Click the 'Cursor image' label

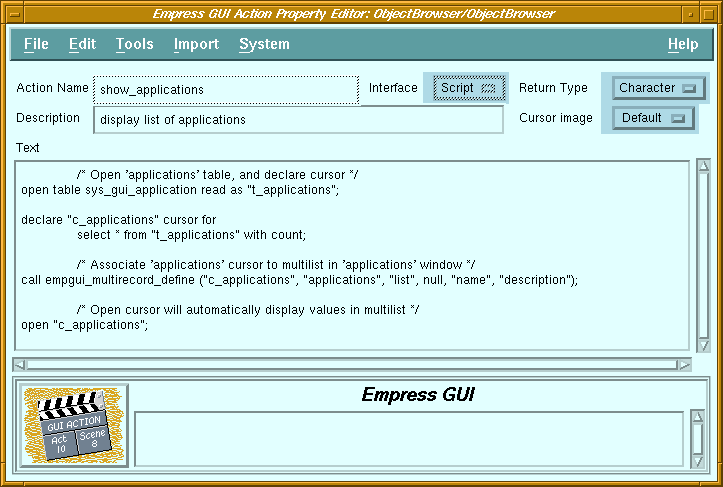coord(556,118)
